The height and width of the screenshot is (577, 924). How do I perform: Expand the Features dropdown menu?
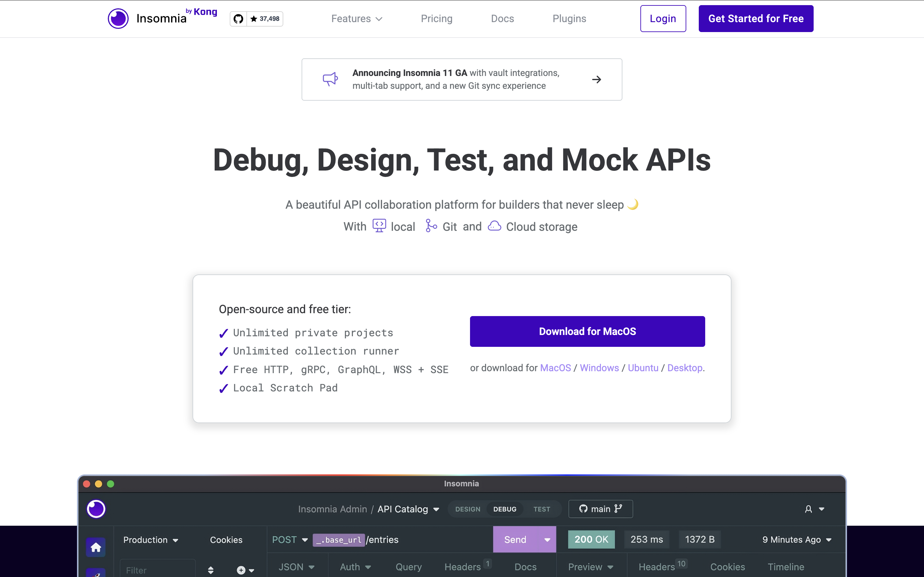point(357,19)
